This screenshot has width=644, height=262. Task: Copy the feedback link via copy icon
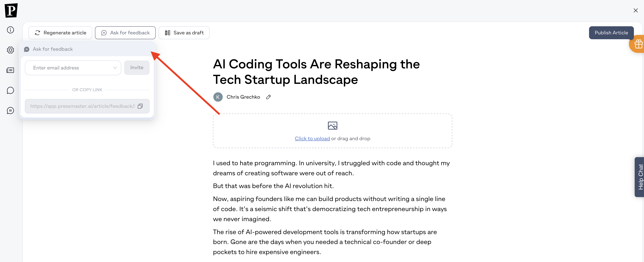pyautogui.click(x=140, y=106)
